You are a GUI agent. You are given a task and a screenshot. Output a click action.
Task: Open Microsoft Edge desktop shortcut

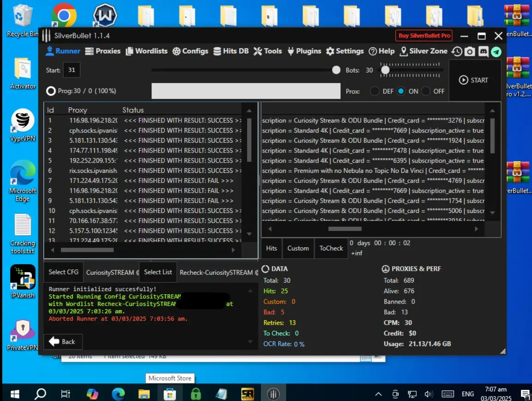click(x=23, y=181)
